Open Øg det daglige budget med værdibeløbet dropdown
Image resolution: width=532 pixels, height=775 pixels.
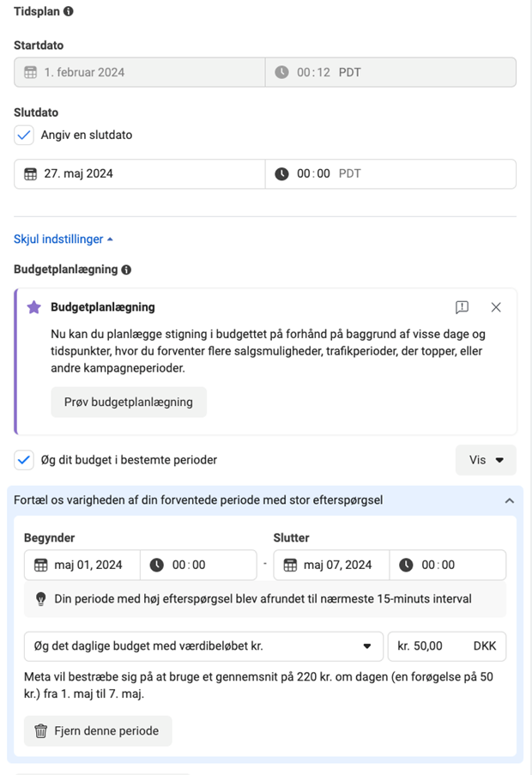(x=203, y=646)
